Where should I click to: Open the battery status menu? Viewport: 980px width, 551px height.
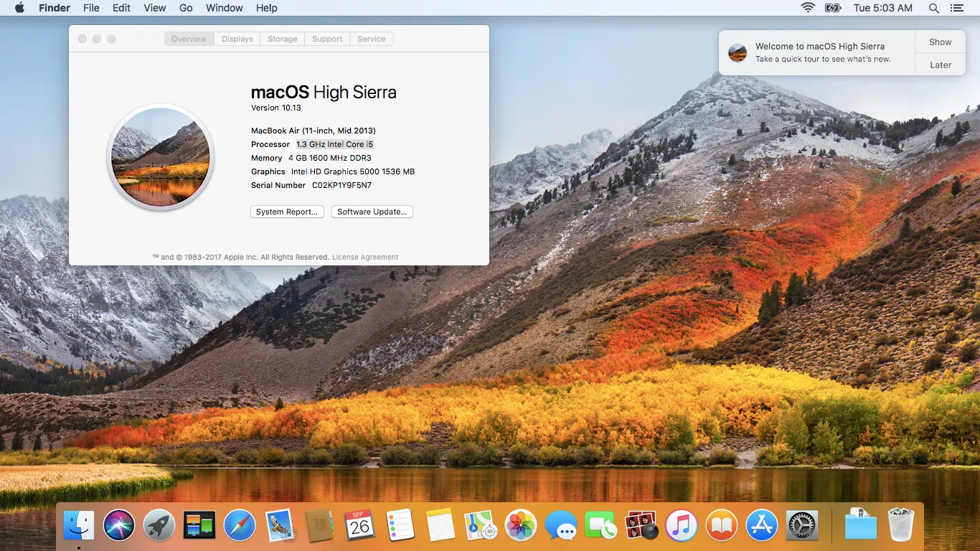[832, 8]
